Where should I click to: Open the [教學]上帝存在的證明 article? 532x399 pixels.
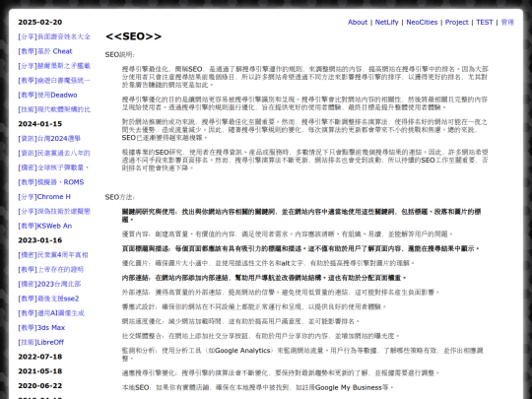pos(50,269)
